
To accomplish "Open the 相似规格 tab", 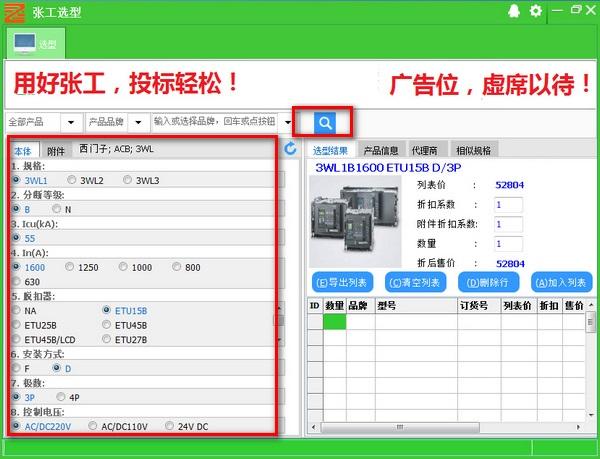I will pos(473,150).
